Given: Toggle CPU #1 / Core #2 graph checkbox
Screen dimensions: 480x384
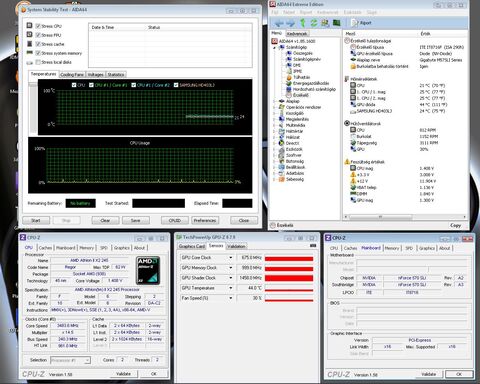Looking at the screenshot, I should click(x=134, y=85).
